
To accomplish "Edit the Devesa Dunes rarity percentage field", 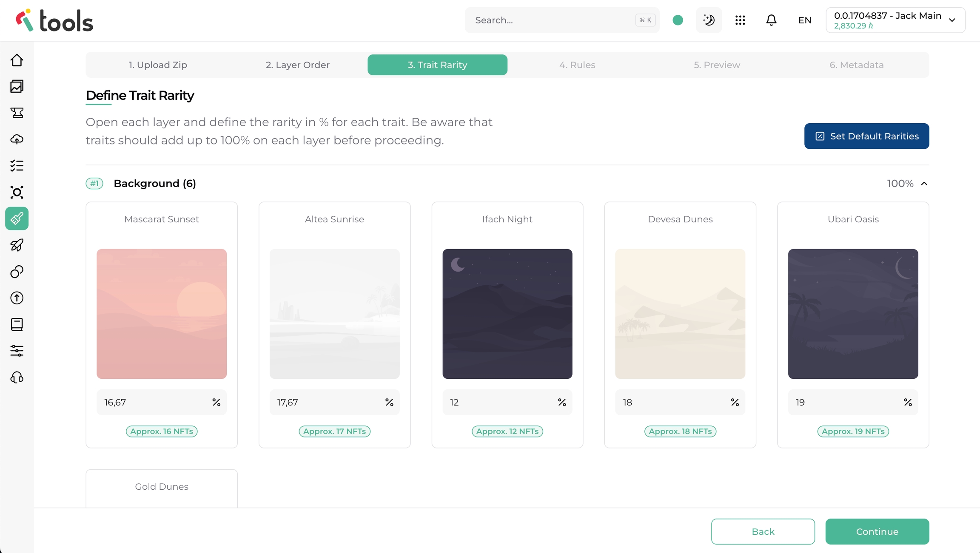I will (672, 402).
